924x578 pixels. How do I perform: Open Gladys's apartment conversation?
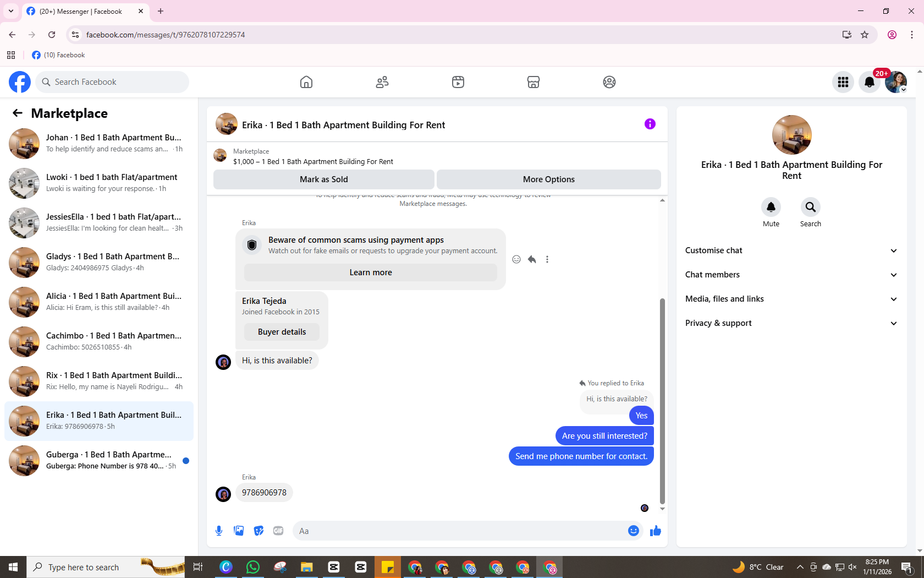click(x=99, y=263)
